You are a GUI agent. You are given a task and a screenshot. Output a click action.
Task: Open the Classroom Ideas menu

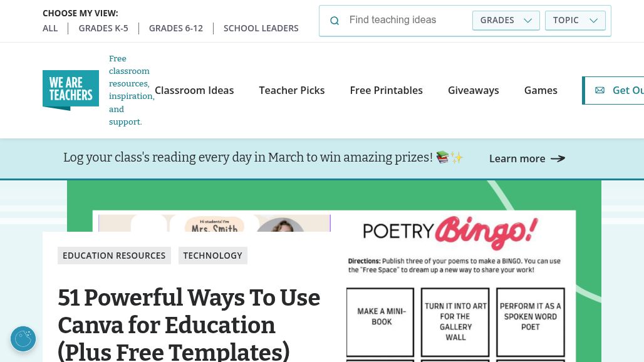(x=194, y=90)
